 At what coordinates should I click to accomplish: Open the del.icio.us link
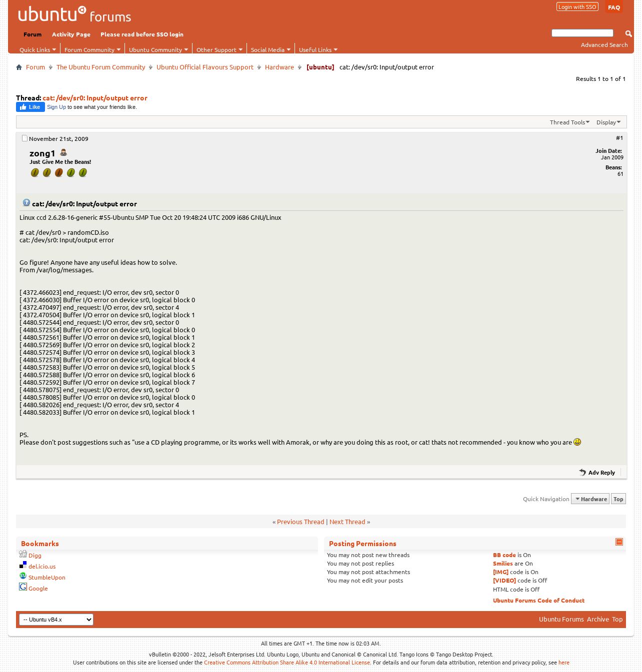coord(42,567)
